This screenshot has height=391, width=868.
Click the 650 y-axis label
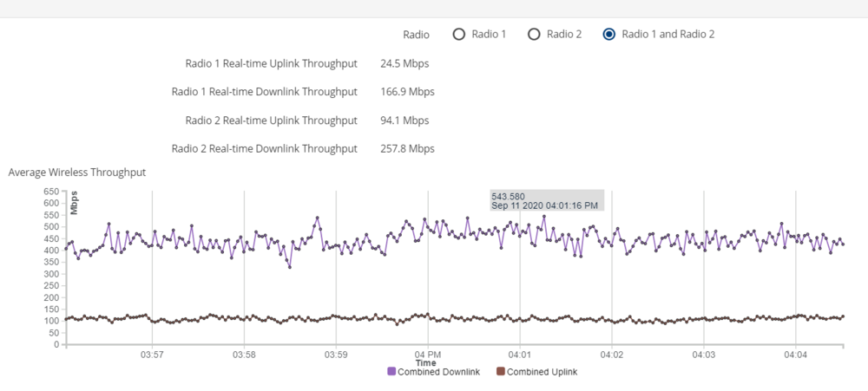pos(51,192)
